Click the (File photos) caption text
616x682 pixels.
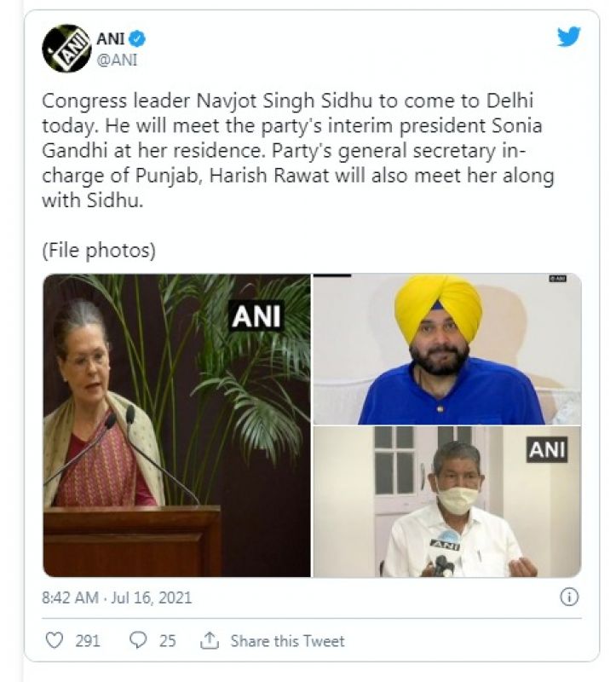pos(99,251)
